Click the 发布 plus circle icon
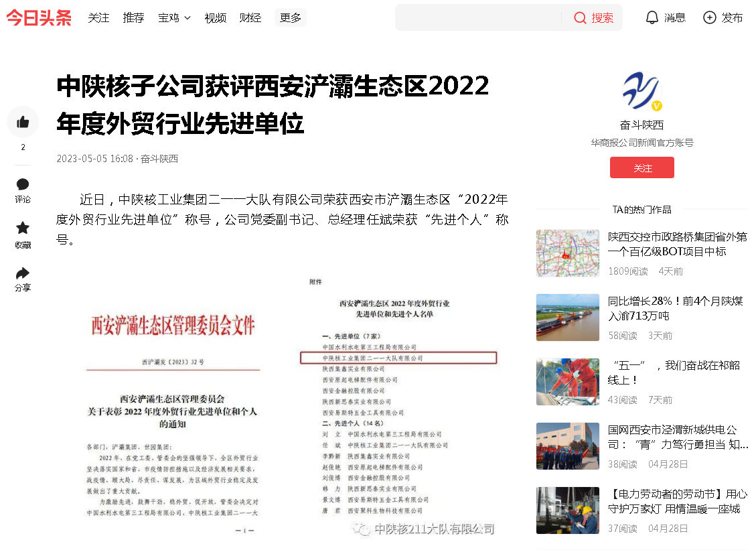The width and height of the screenshot is (756, 550). [x=710, y=17]
